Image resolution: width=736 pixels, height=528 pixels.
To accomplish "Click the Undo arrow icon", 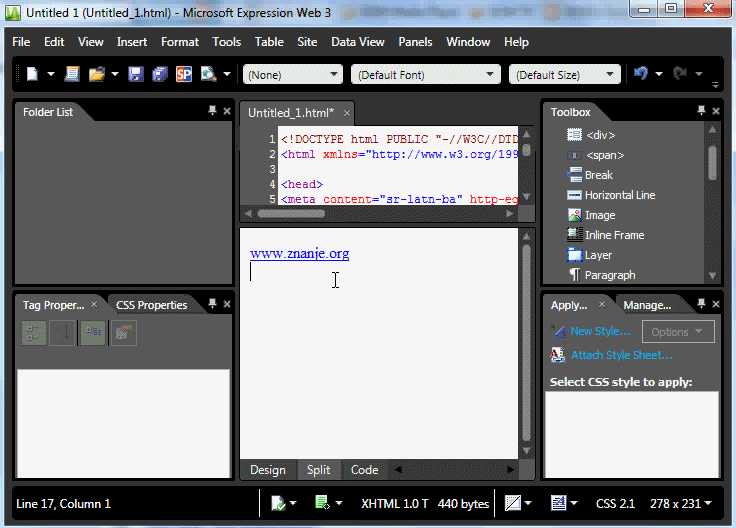I will point(642,74).
